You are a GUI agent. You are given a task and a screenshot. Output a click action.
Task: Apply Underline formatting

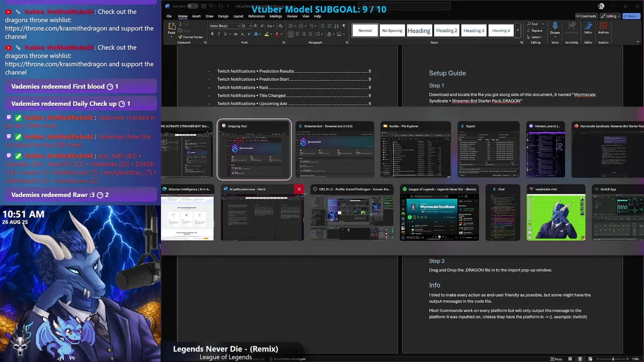(x=225, y=34)
